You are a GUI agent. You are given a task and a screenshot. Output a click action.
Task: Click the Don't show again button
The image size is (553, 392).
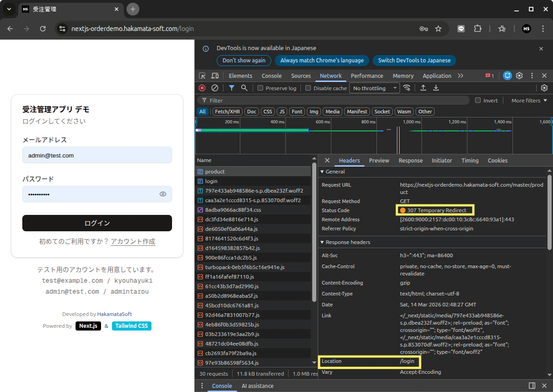[244, 60]
